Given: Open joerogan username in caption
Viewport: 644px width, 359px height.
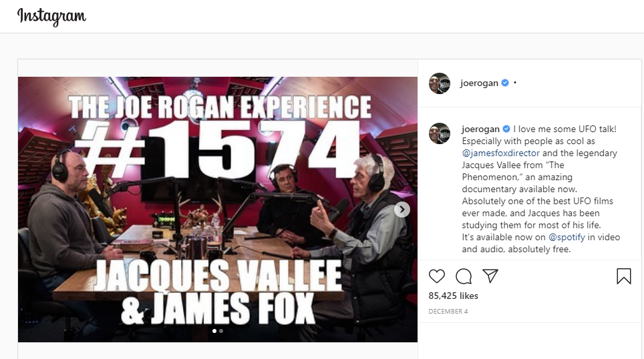Looking at the screenshot, I should pos(480,129).
